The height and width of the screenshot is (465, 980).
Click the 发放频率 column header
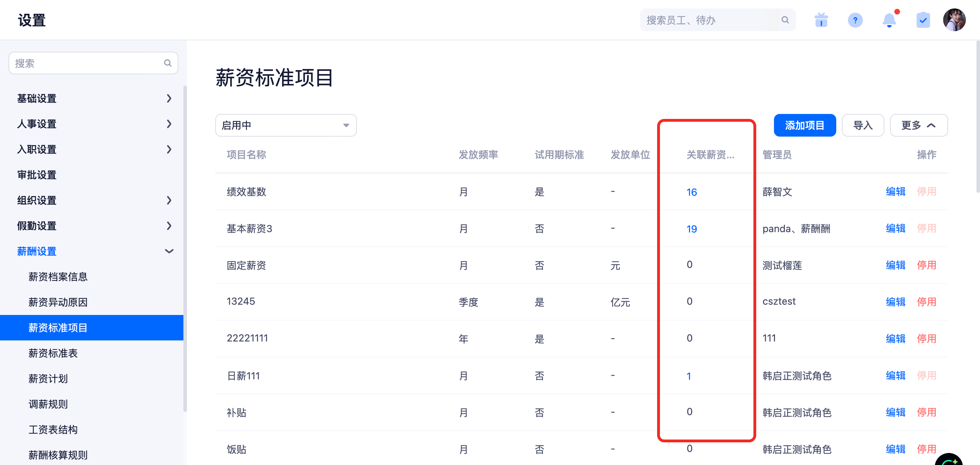click(478, 155)
